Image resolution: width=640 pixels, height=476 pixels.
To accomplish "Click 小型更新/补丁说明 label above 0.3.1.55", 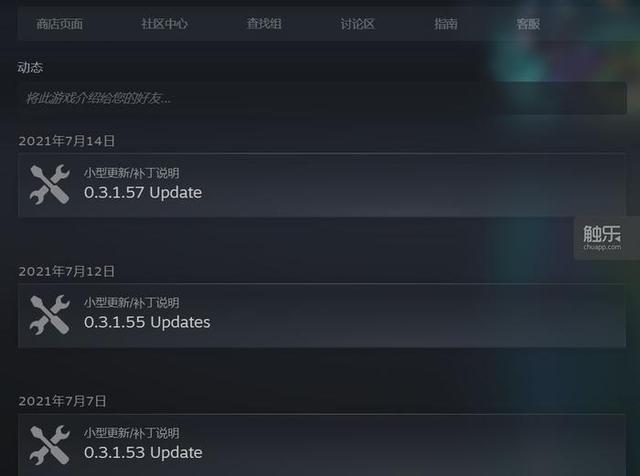I will [131, 303].
